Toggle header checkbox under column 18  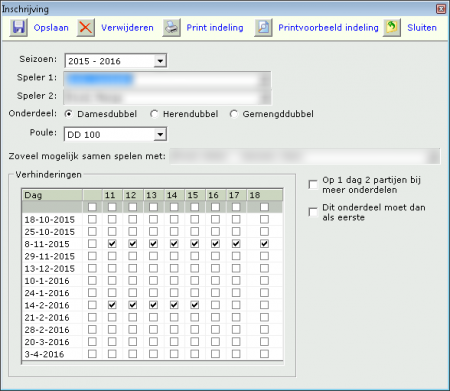coord(264,207)
